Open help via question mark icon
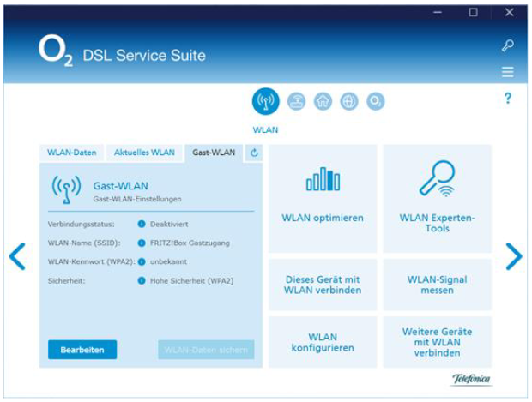532x402 pixels. [x=508, y=99]
